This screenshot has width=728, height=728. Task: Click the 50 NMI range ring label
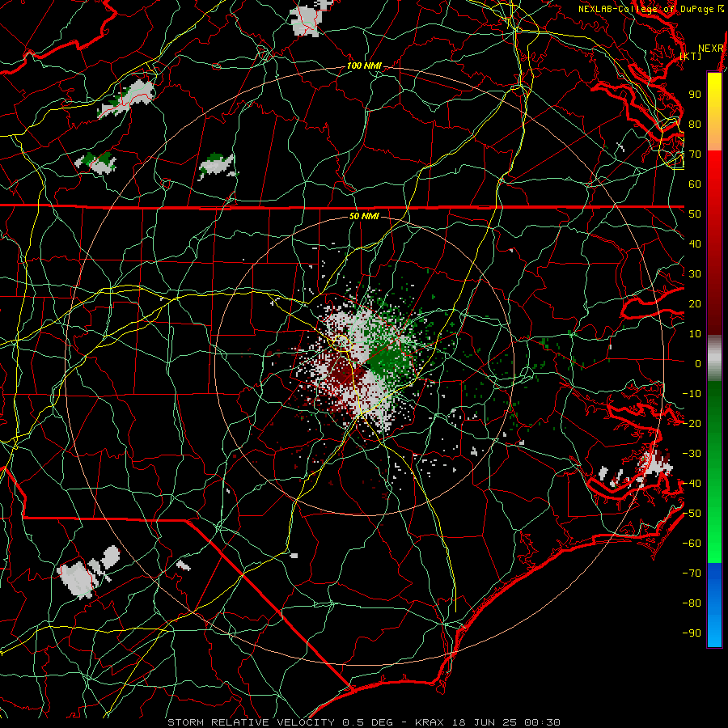click(364, 216)
